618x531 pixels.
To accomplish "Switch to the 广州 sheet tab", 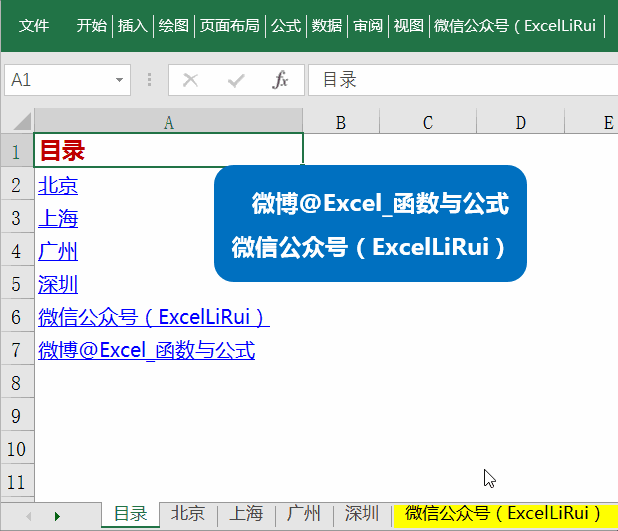I will [304, 514].
